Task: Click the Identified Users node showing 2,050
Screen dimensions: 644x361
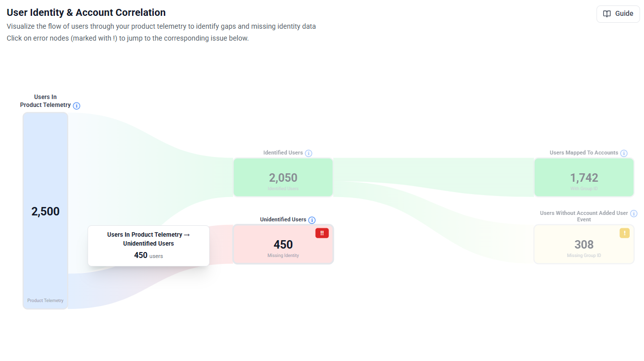Action: tap(283, 177)
